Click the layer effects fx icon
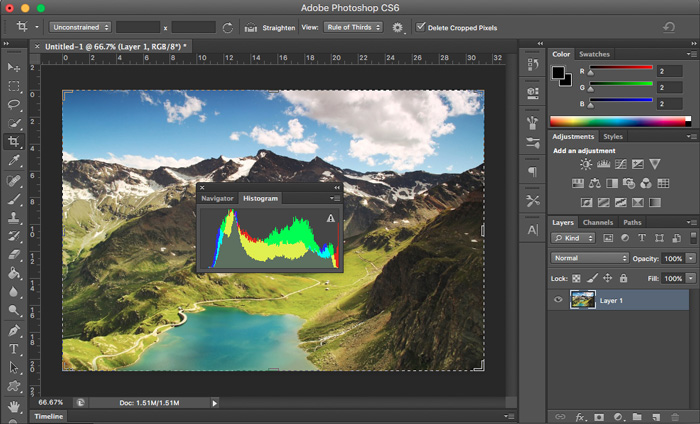The image size is (700, 424). [x=581, y=415]
